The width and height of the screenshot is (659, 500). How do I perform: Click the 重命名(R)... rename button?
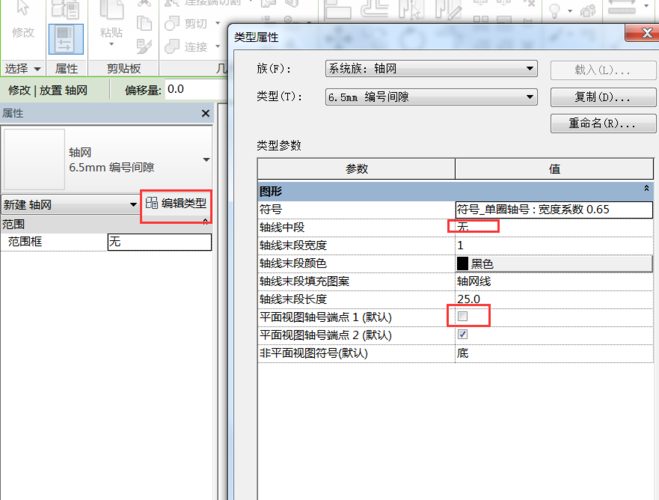(603, 123)
